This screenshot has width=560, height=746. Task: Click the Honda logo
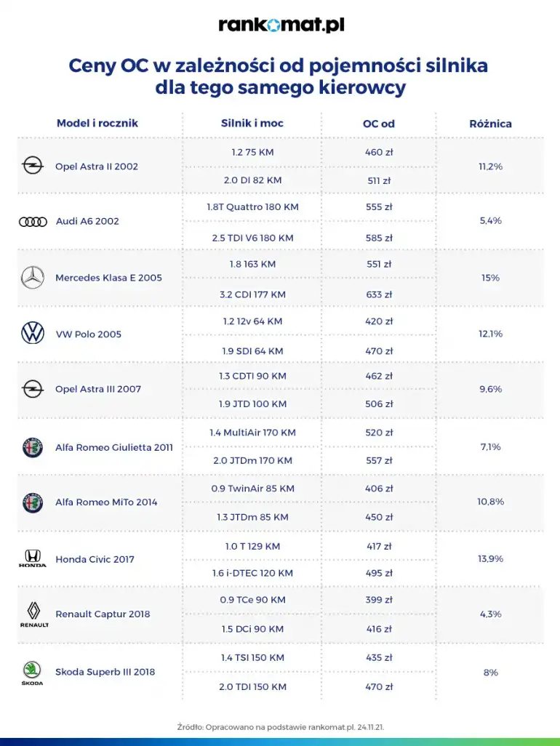tap(33, 558)
